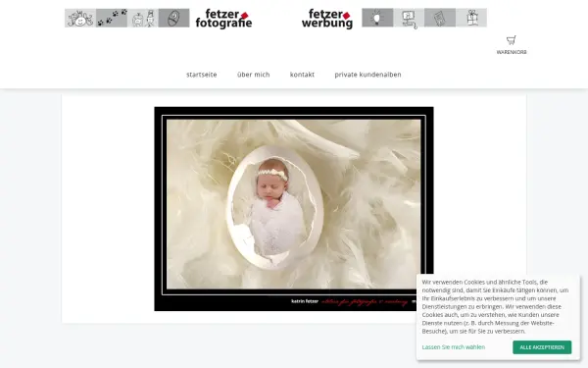Select kontakt in navigation

(302, 75)
